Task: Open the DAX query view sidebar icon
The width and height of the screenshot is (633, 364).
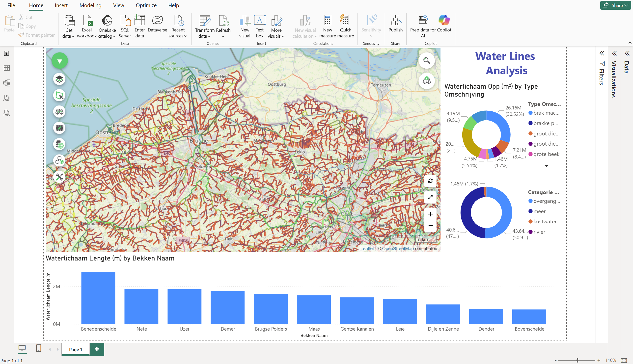Action: [6, 98]
